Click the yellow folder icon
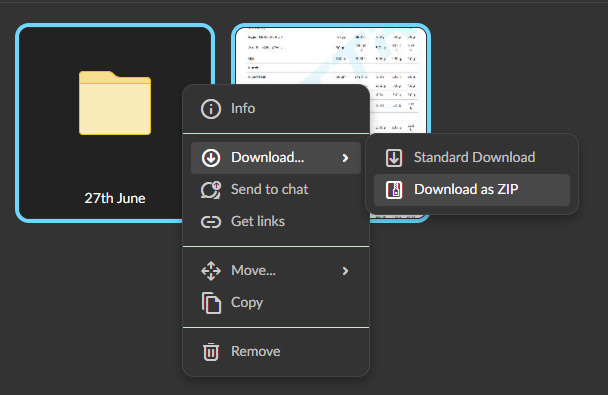 [x=115, y=103]
